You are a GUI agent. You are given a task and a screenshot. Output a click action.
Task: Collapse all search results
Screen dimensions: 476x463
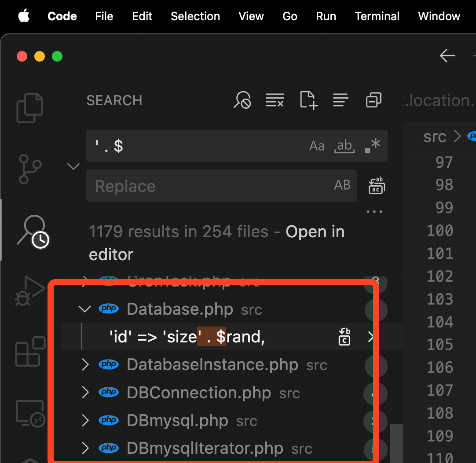373,100
